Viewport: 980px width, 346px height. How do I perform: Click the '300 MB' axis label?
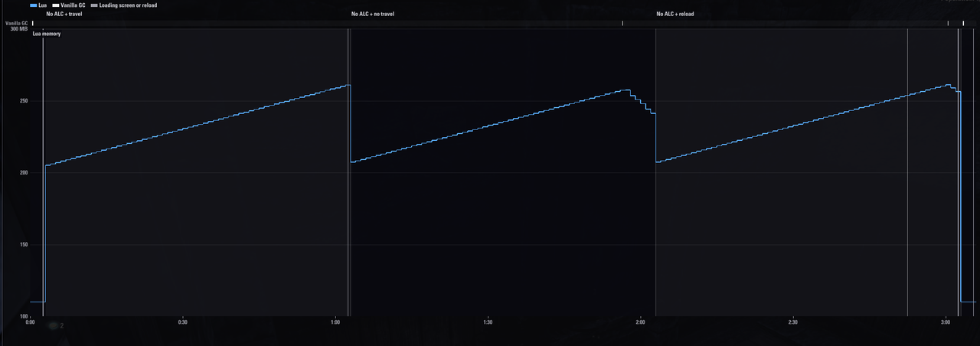click(x=19, y=28)
